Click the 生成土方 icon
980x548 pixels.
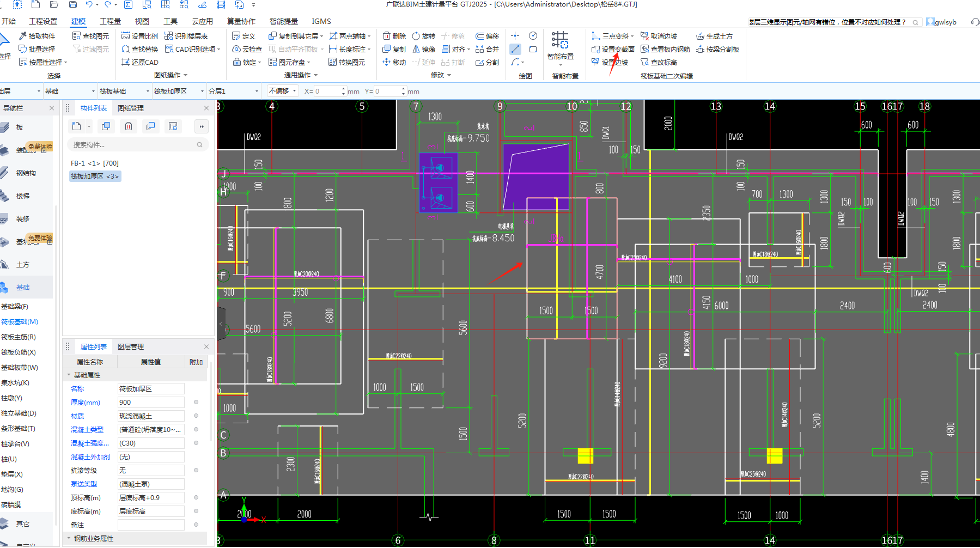(701, 36)
